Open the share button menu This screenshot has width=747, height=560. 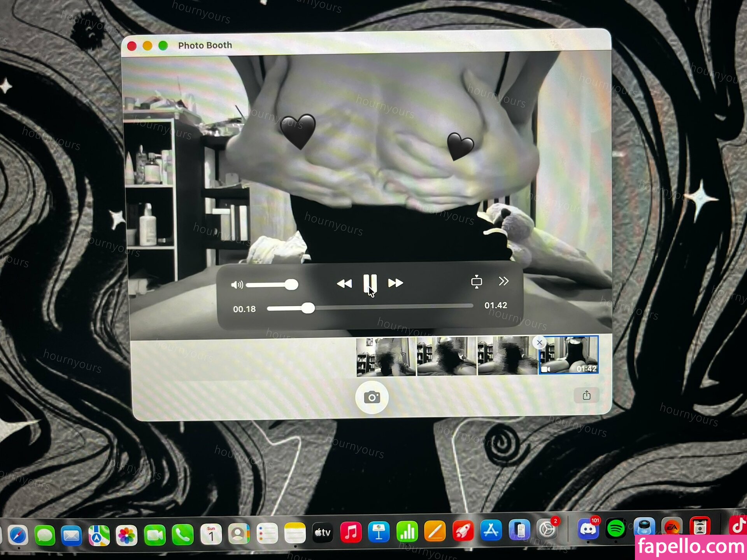point(586,395)
